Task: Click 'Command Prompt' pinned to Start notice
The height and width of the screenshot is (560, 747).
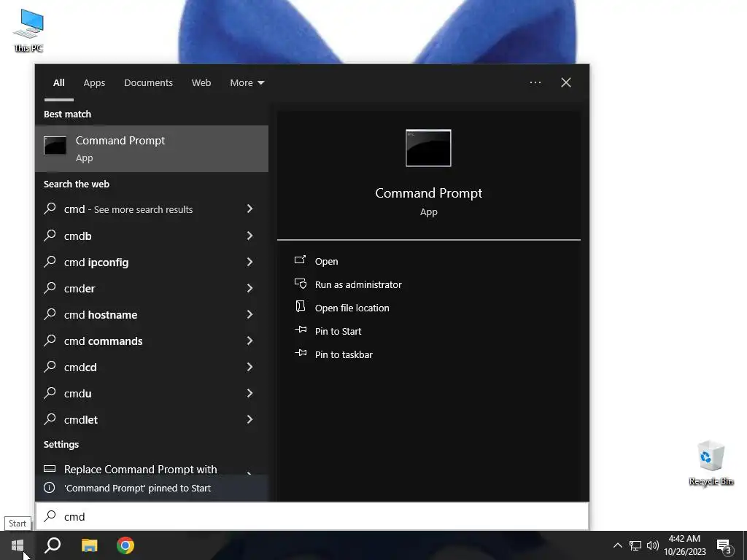Action: click(152, 488)
